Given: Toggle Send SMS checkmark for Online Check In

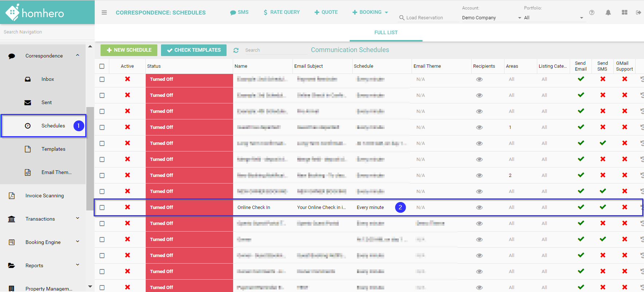Looking at the screenshot, I should [603, 207].
